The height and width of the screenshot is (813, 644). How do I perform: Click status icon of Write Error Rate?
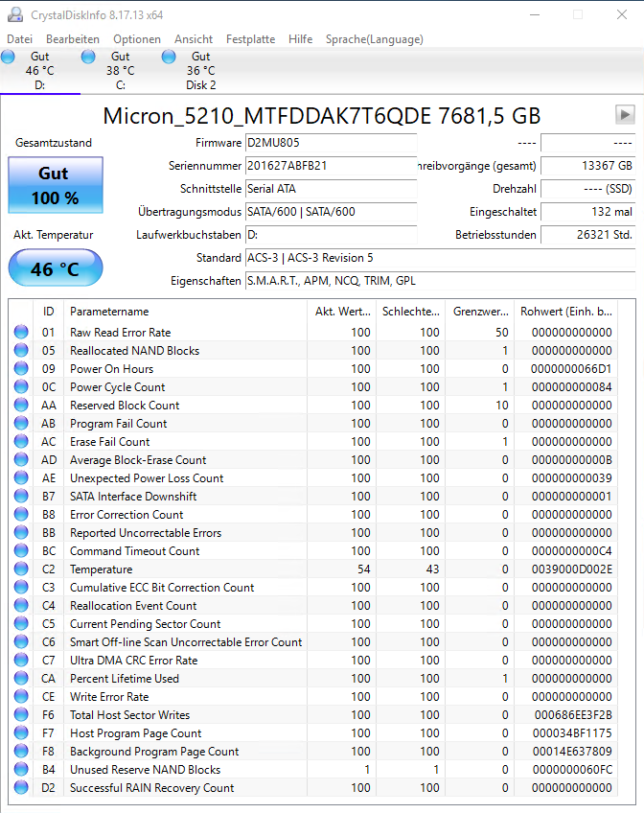click(21, 696)
